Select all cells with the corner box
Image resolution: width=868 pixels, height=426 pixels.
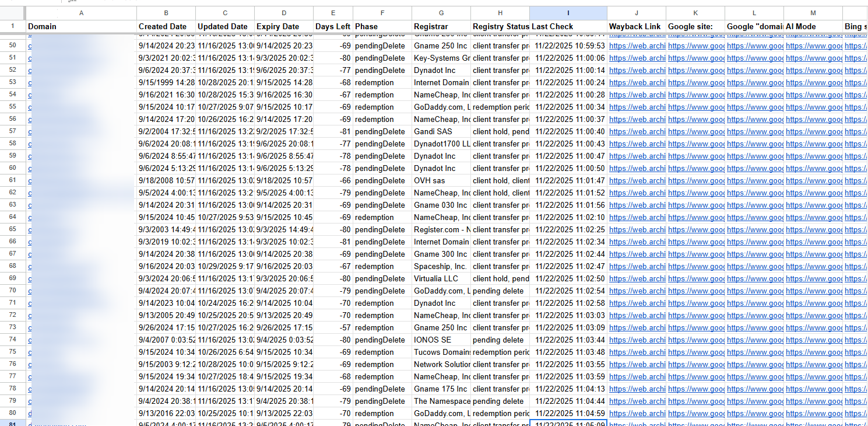pos(13,13)
